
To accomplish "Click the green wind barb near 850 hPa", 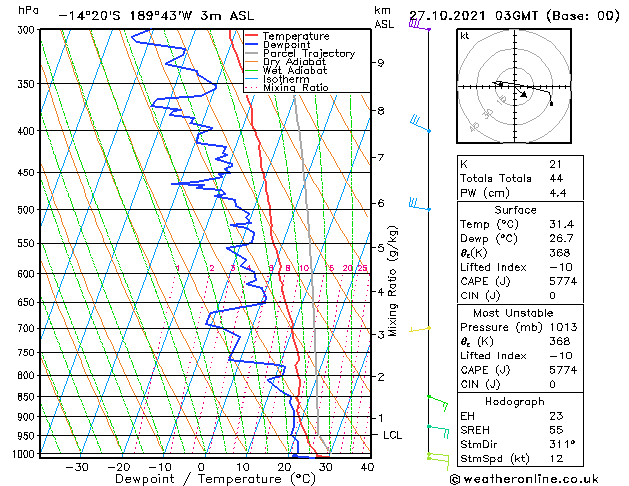I will (x=437, y=401).
